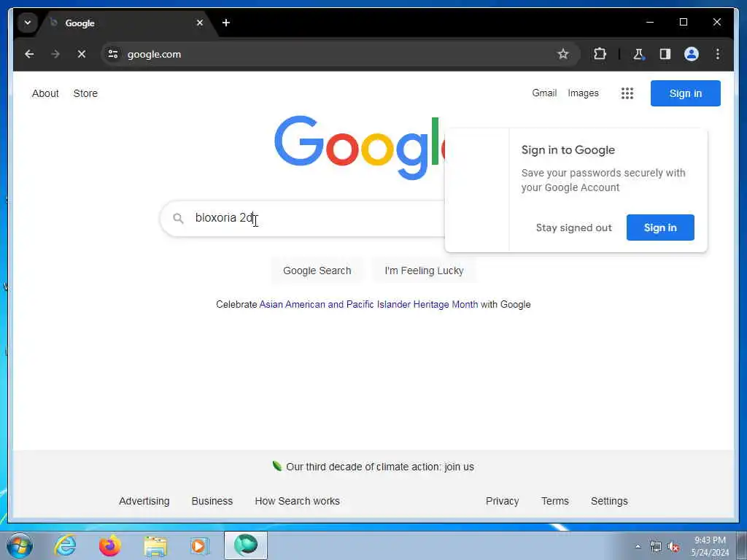Screen dimensions: 747x560
Task: Open the Store link
Action: [85, 93]
